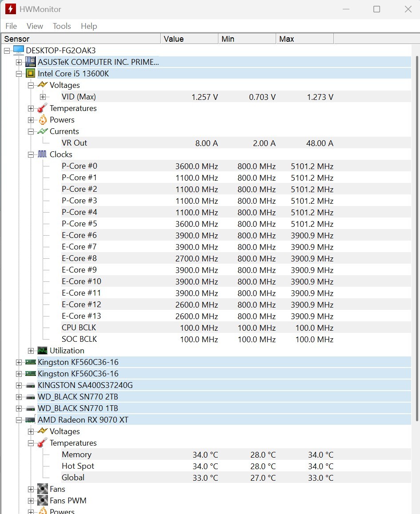Click the Max column header
Screen dimensions: 420x514
coord(305,39)
